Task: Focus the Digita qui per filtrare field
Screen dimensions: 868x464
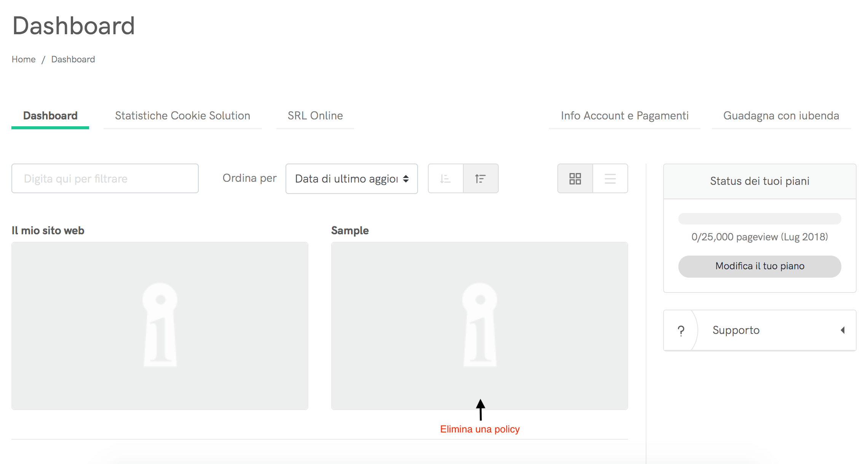Action: [x=105, y=178]
